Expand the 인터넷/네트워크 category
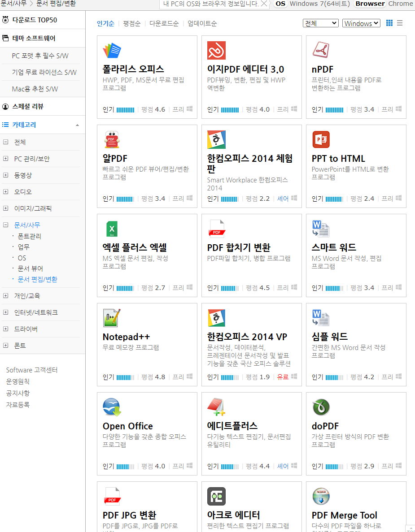415x532 pixels. [5, 312]
